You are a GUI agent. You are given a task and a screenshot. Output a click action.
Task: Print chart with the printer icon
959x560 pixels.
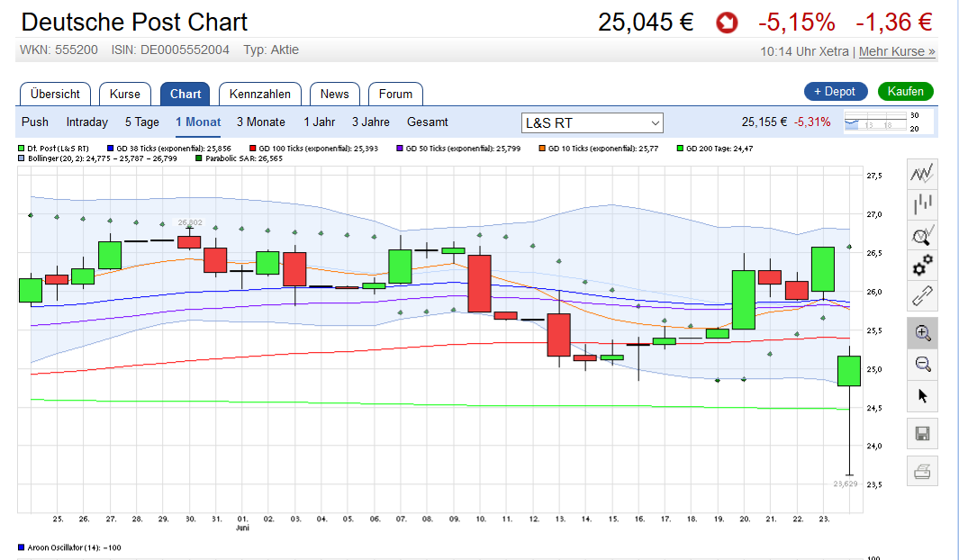(922, 472)
